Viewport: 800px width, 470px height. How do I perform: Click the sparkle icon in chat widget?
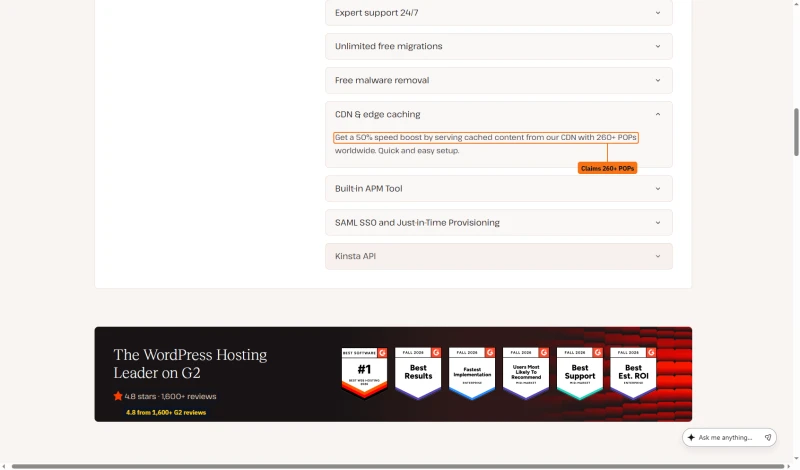[x=691, y=437]
